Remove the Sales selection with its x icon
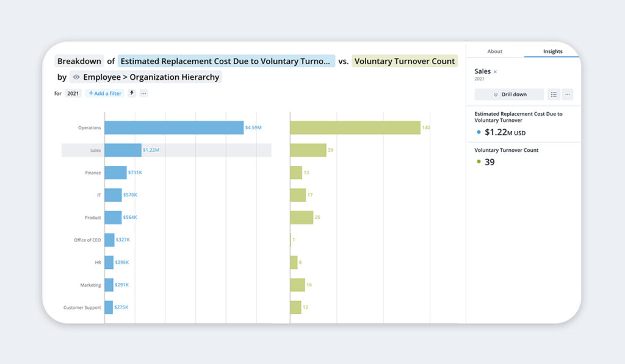The width and height of the screenshot is (625, 364). tap(495, 72)
